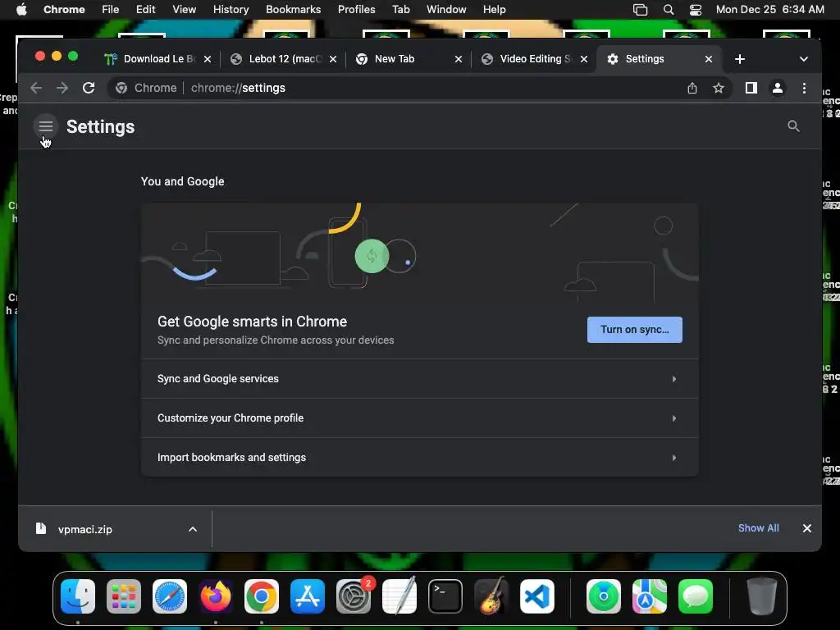Expand Customize your Chrome profile
840x630 pixels.
pos(419,418)
